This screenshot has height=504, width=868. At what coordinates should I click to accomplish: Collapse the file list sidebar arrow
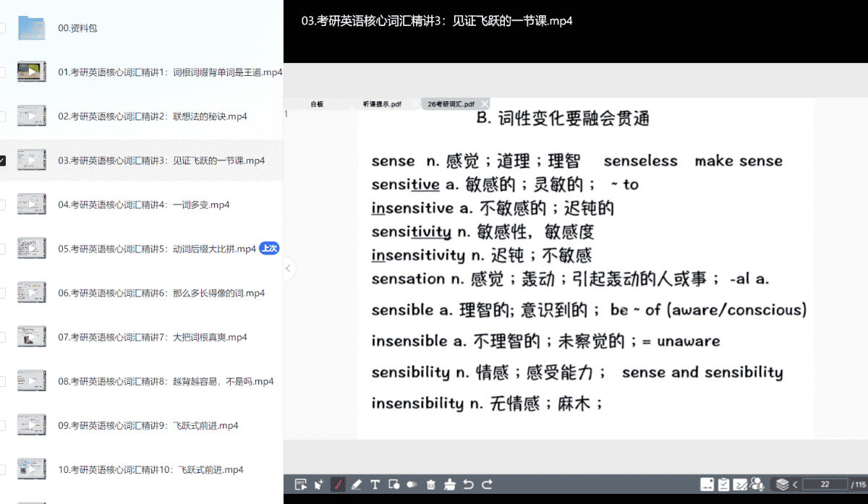point(288,269)
